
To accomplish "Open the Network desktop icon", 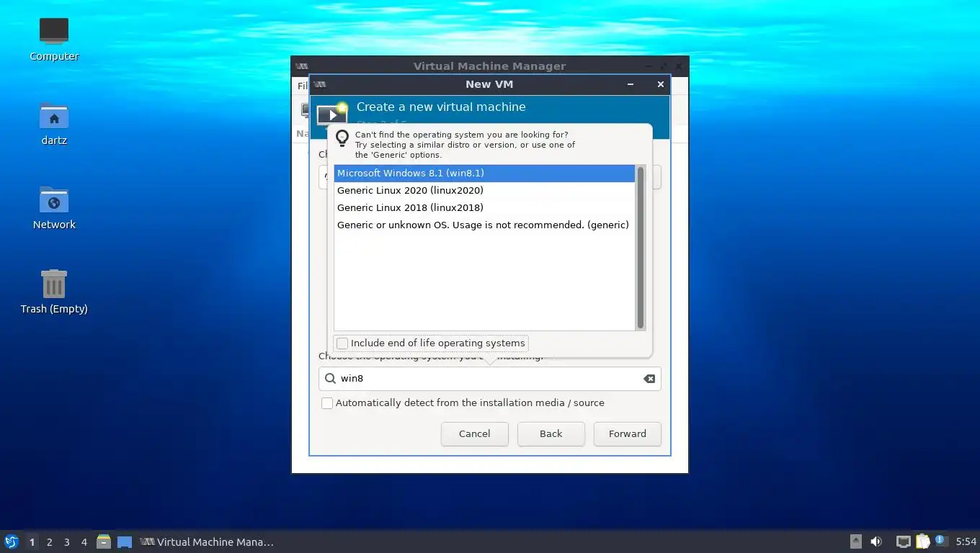I will pos(54,200).
